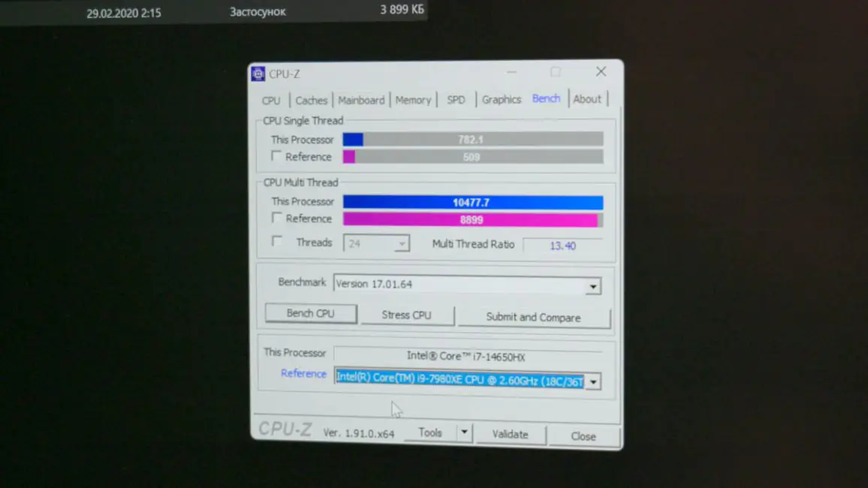Open the Benchmark version dropdown

[x=593, y=286]
